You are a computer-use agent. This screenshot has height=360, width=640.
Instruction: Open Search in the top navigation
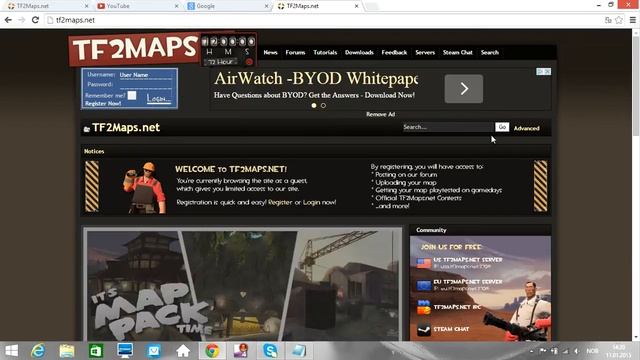(489, 52)
